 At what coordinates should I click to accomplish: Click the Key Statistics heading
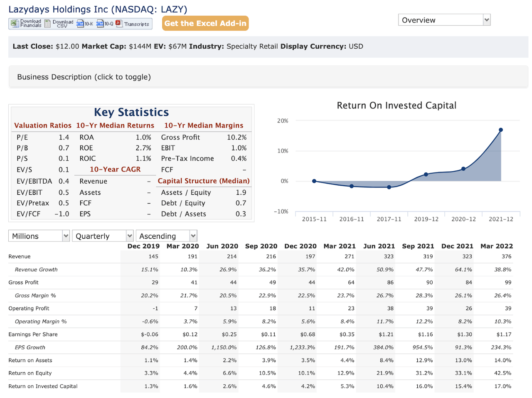pyautogui.click(x=131, y=112)
